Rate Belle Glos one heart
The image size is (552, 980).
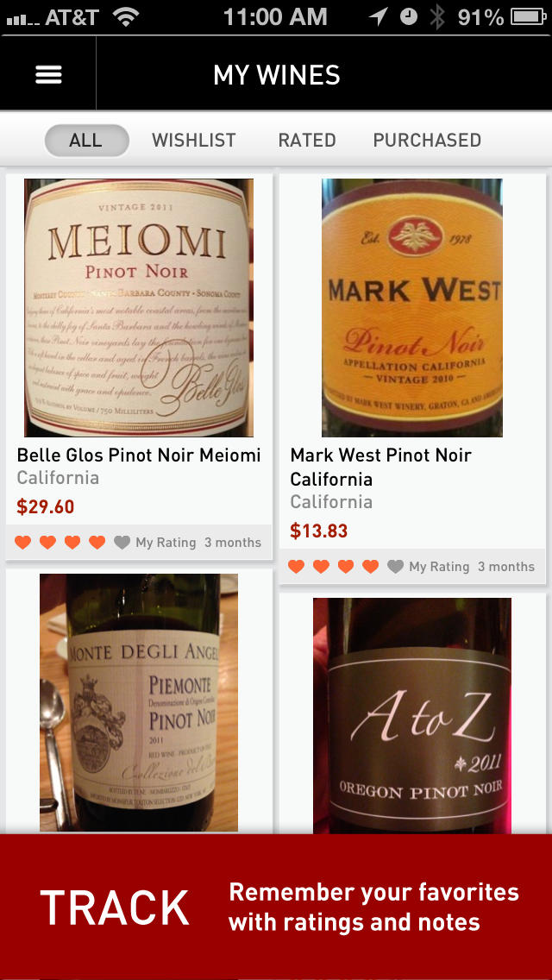(23, 543)
